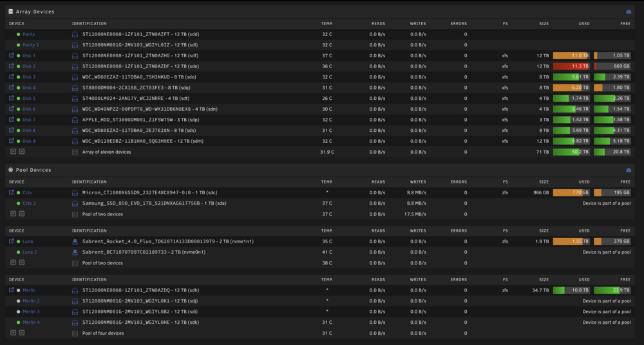Viewport: 644px width, 345px height.
Task: Click down-arrow button in Array of eleven devices row
Action: 13,151
